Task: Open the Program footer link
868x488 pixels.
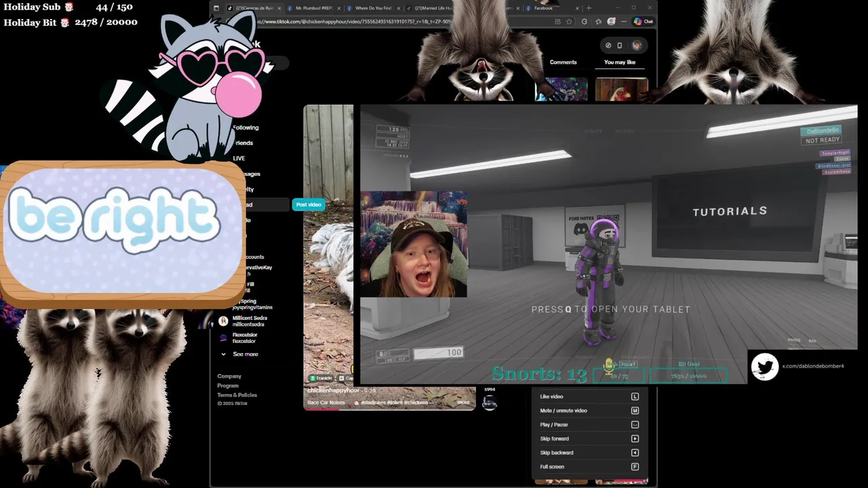Action: click(228, 386)
